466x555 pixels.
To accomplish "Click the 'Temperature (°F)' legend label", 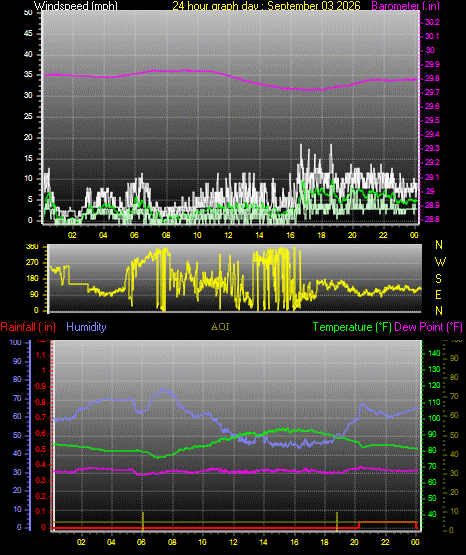I will tap(352, 327).
